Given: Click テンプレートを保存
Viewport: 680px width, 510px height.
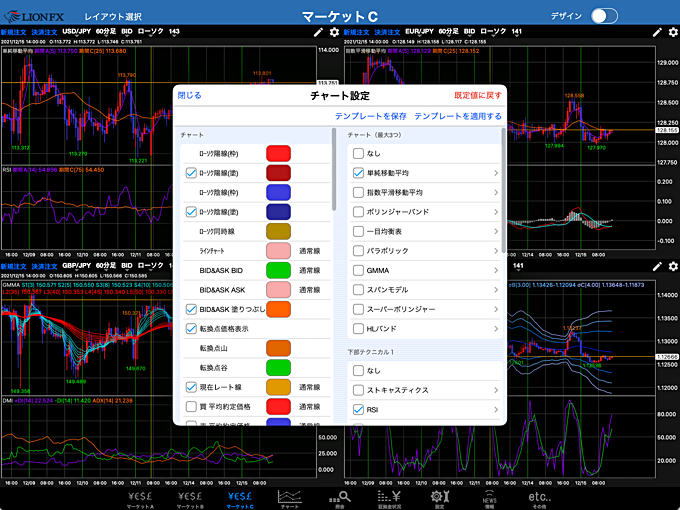Looking at the screenshot, I should [371, 116].
